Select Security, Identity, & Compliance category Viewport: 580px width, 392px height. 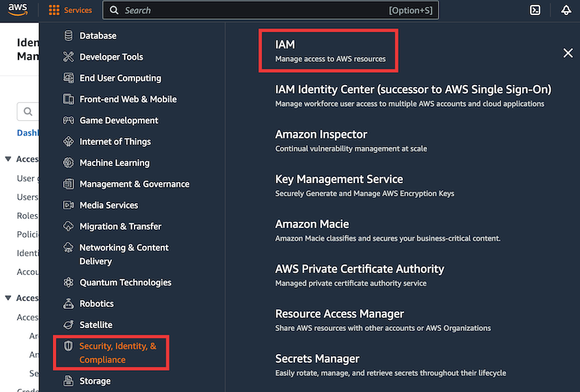117,353
